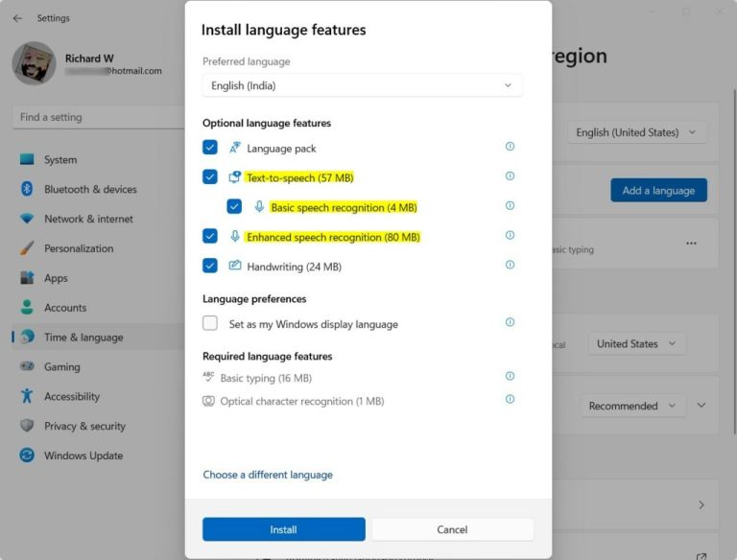The image size is (737, 560).
Task: Open Accounts in sidebar
Action: click(99, 308)
